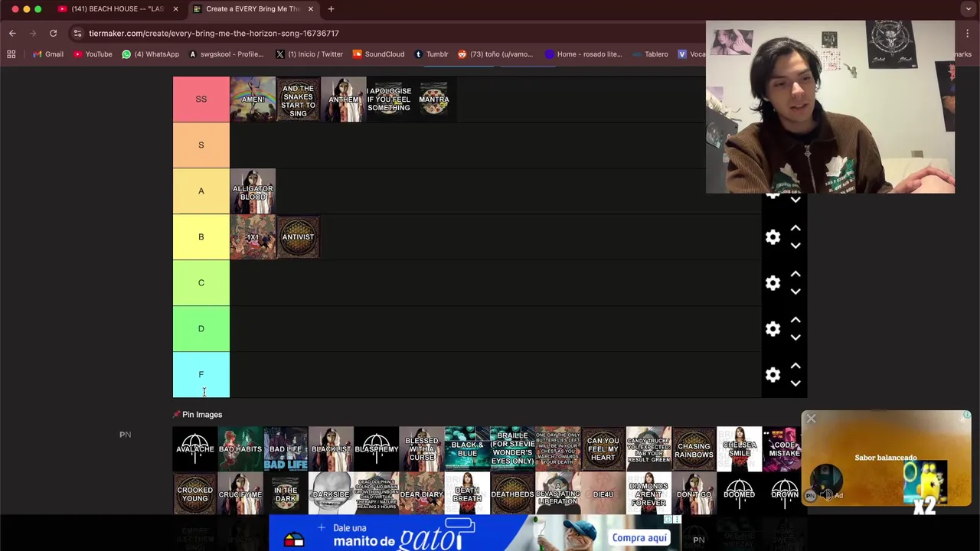The image size is (980, 551).
Task: Open Tablero bookmark
Action: tap(650, 54)
